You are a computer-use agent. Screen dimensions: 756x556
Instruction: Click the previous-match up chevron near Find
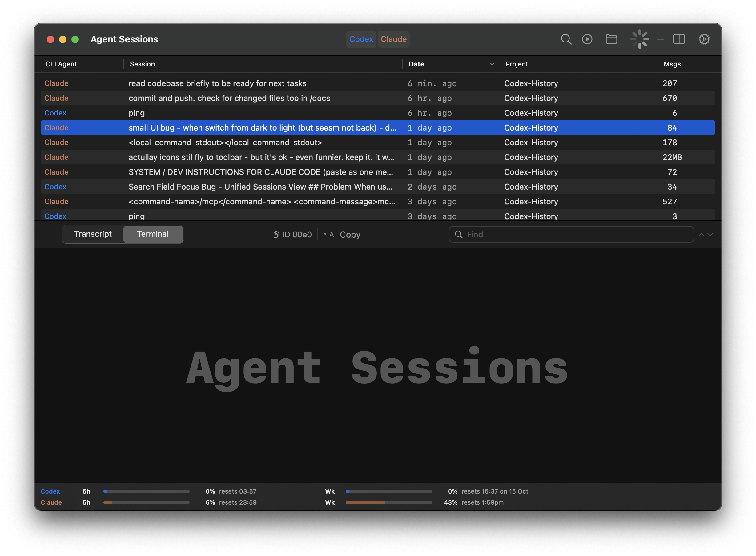(x=702, y=234)
